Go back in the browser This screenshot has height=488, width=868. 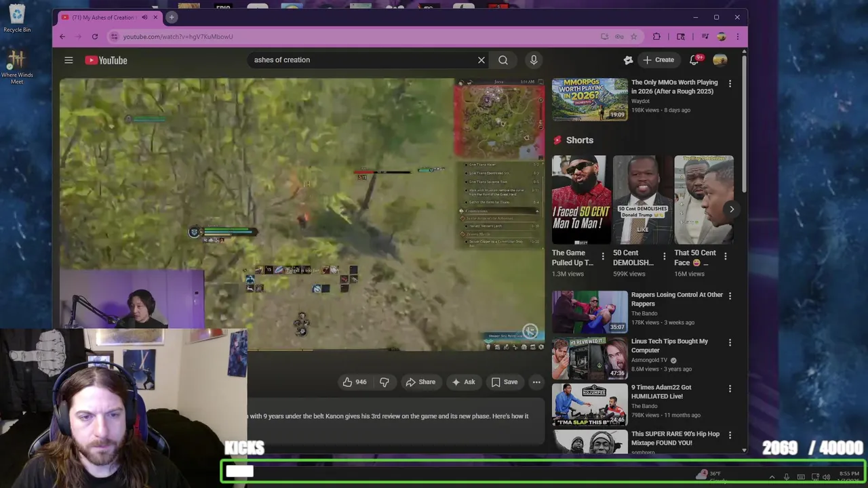[x=62, y=37]
